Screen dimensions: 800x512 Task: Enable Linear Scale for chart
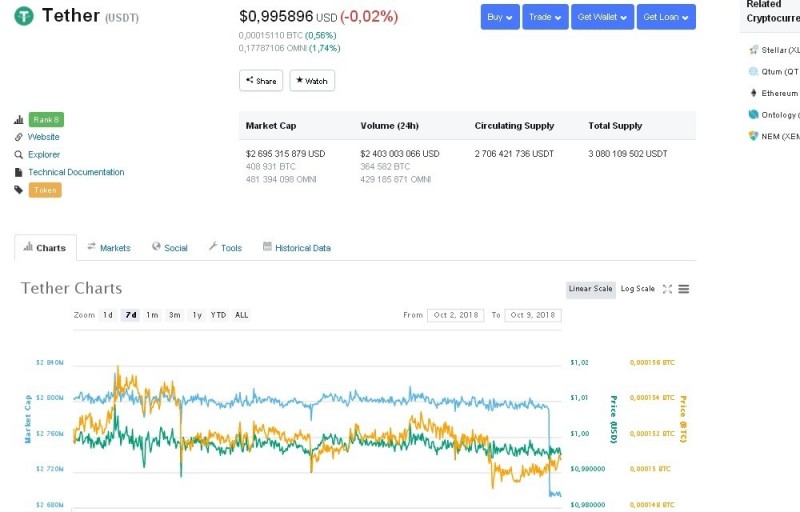pos(590,289)
